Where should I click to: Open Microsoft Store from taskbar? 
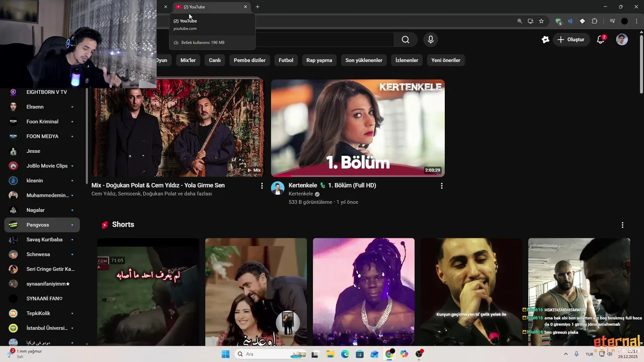pyautogui.click(x=360, y=354)
